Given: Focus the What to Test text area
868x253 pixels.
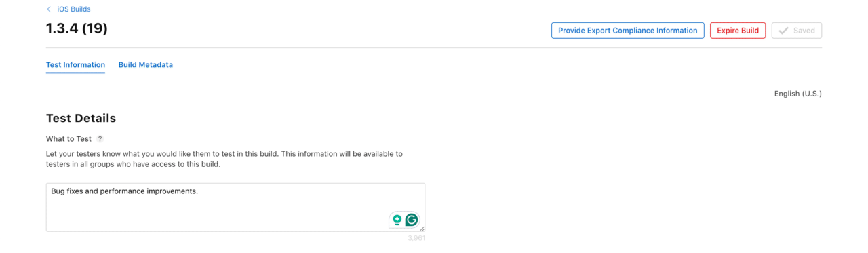Looking at the screenshot, I should (x=235, y=207).
